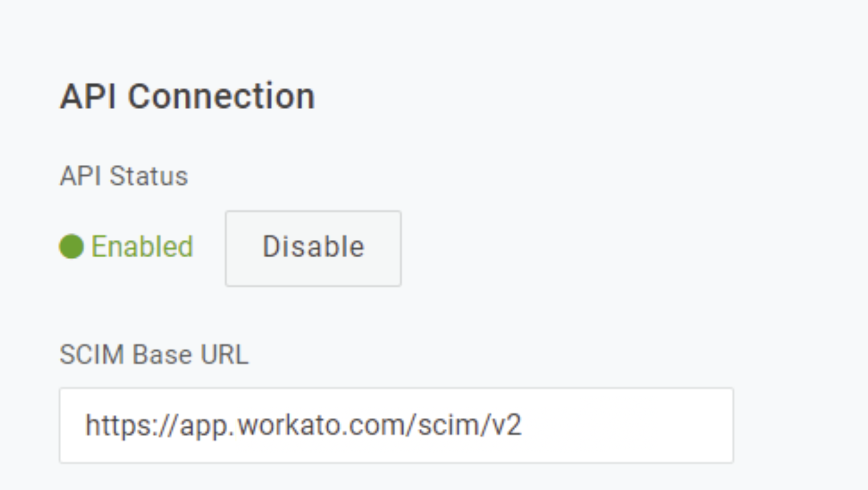868x490 pixels.
Task: Turn off API status using Disable
Action: (313, 248)
